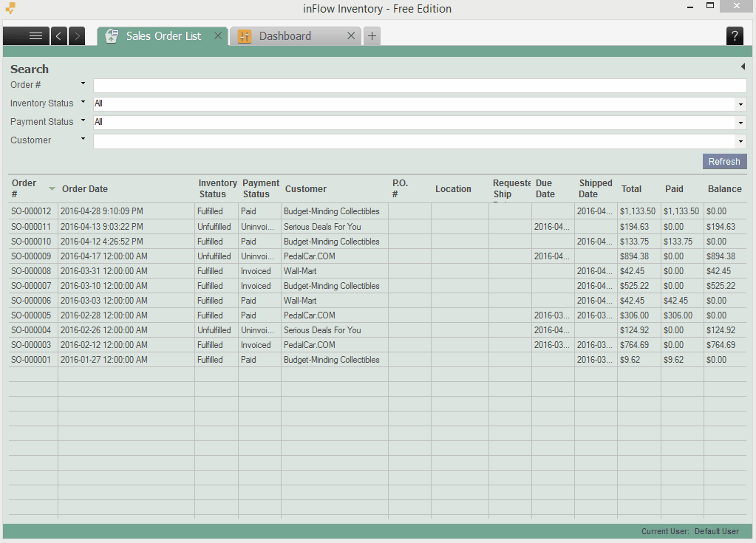Select order SO-000005
The image size is (756, 543).
click(31, 315)
